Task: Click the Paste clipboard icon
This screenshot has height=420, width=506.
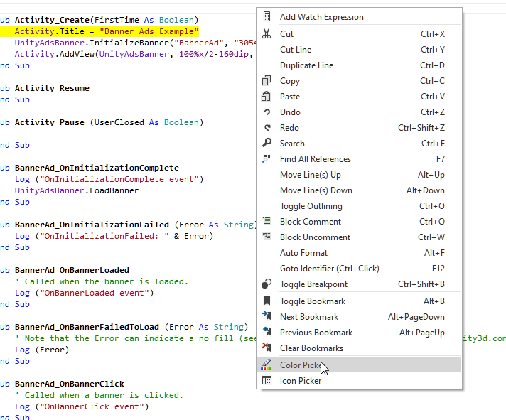Action: [x=267, y=96]
